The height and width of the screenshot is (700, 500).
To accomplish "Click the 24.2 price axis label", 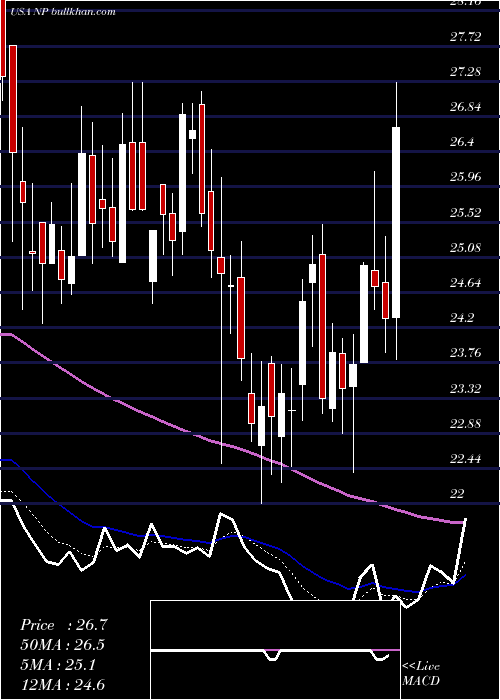I will click(x=462, y=318).
